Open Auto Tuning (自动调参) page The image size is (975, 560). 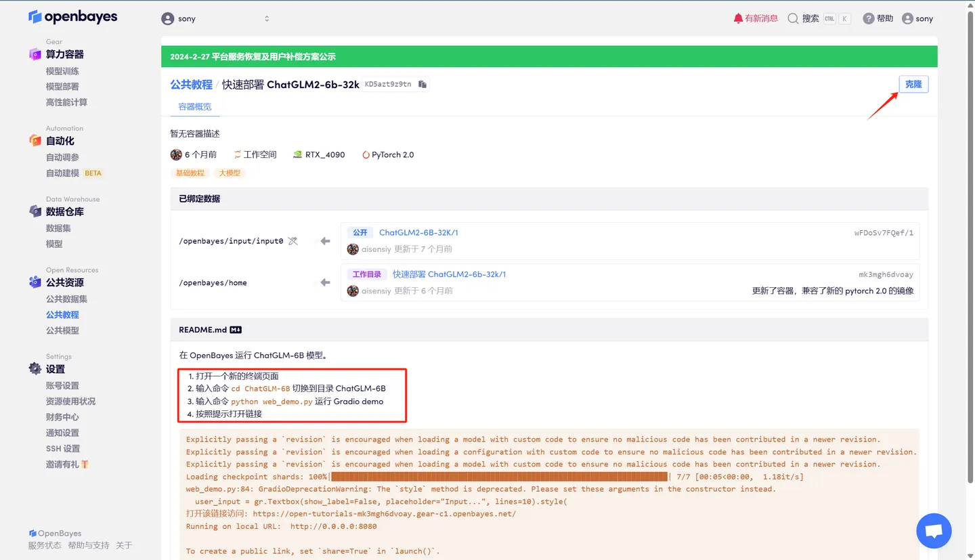[62, 157]
